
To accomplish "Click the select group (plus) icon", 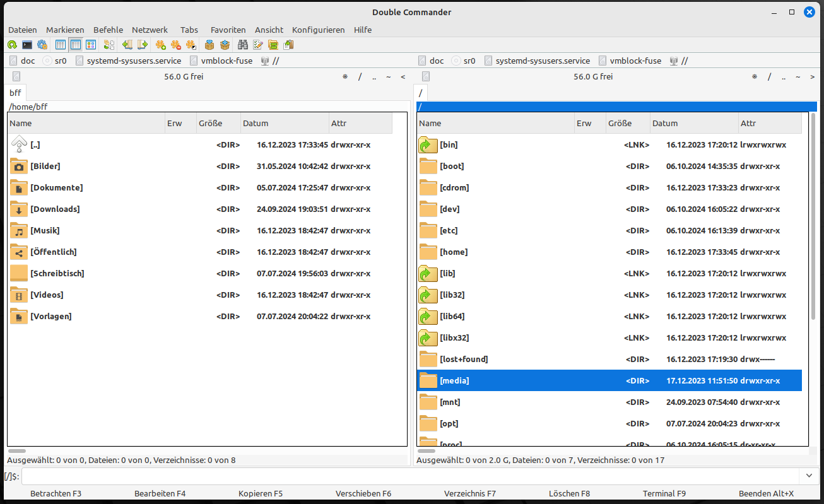I will (161, 45).
